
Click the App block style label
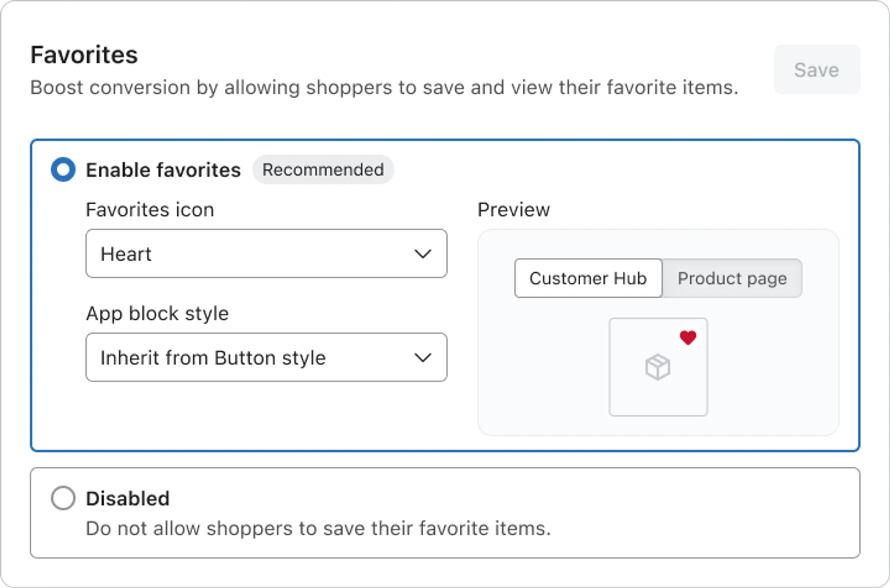[157, 313]
